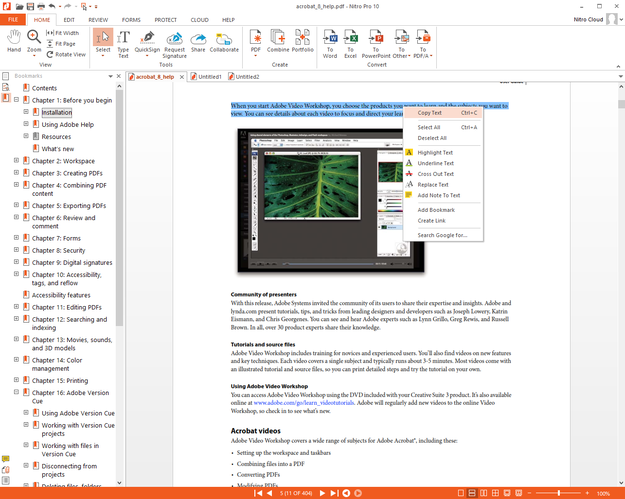
Task: Expand Chapter 2: Workspace bookmark
Action: coord(16,160)
